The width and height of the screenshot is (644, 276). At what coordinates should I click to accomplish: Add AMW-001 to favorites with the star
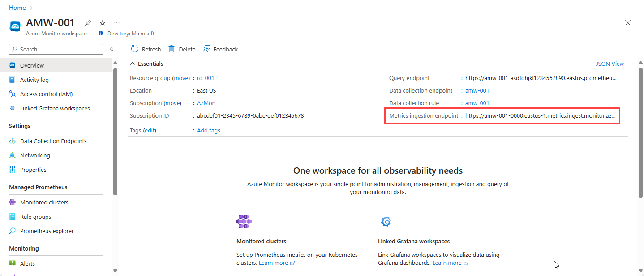(103, 23)
